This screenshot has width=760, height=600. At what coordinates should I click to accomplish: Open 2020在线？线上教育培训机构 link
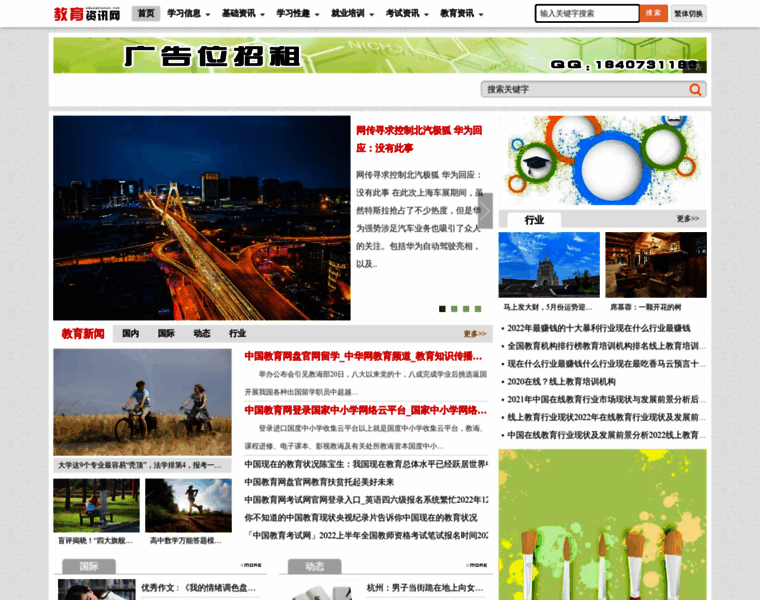coord(561,381)
